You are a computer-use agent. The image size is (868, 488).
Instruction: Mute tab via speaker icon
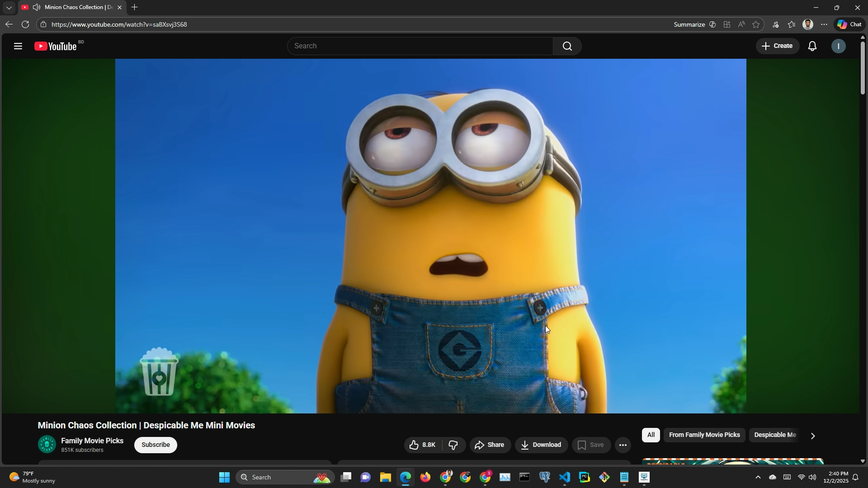(37, 7)
